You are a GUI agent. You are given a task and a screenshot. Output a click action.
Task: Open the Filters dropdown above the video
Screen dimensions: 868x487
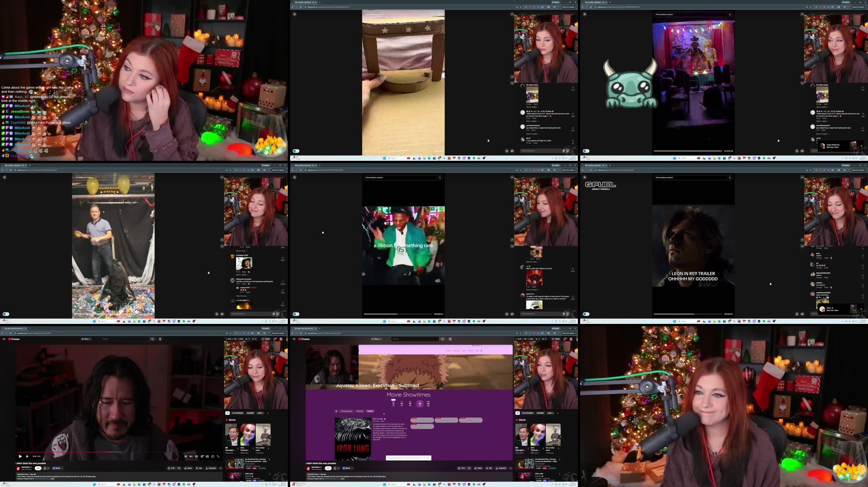(86, 339)
